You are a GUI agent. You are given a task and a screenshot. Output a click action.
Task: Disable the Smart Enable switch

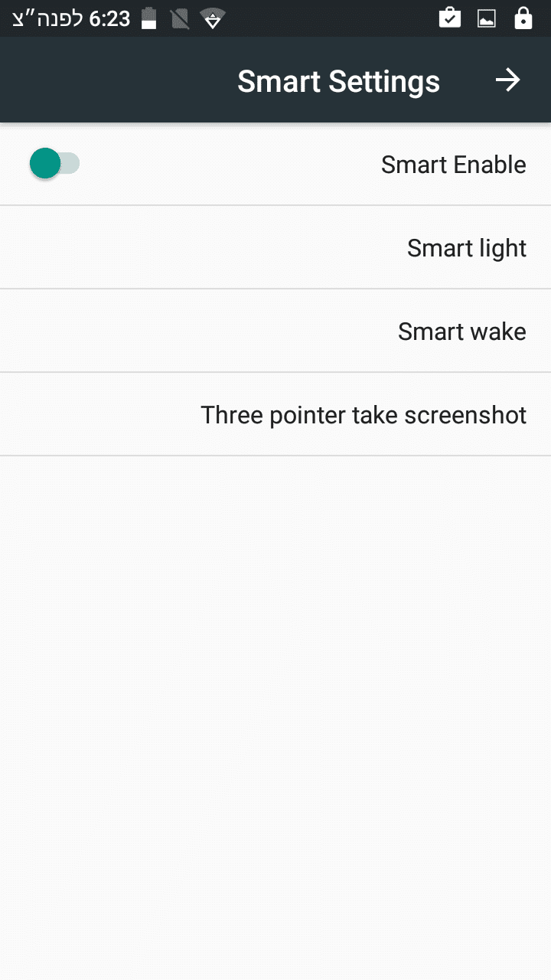tap(54, 164)
